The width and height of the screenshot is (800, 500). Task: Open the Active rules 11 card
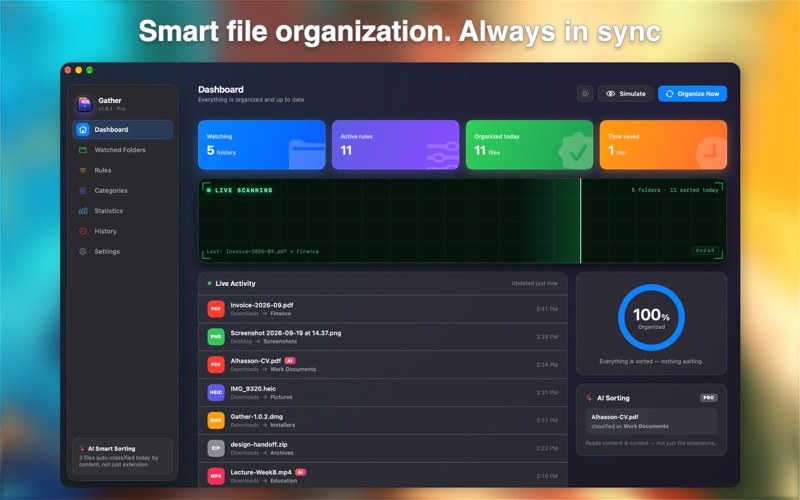(x=395, y=145)
